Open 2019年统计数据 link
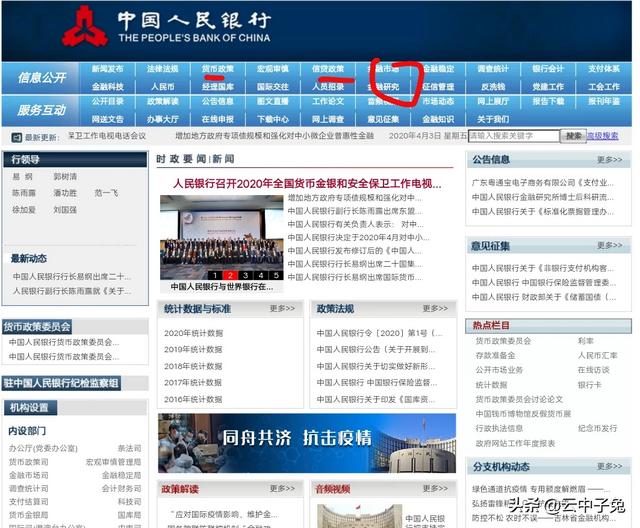Screen dimensions: 640x528 click(x=193, y=350)
